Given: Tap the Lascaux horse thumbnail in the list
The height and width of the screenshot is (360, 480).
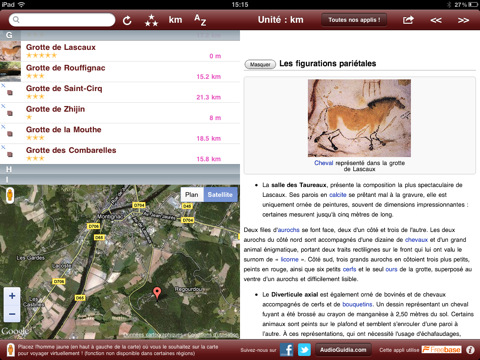Looking at the screenshot, I should click(x=10, y=51).
